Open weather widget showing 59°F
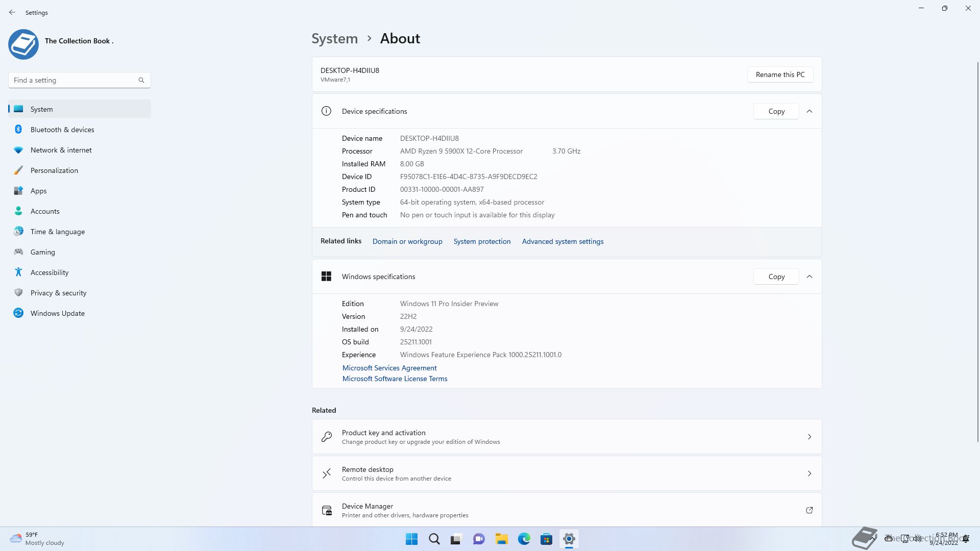Viewport: 980px width, 551px height. tap(37, 539)
